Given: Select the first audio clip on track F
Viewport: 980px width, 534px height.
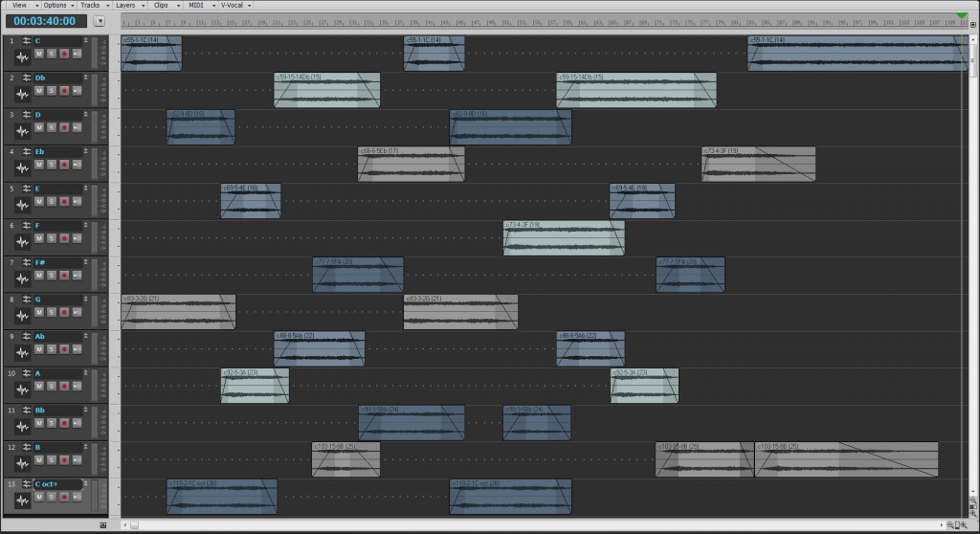Looking at the screenshot, I should (564, 238).
